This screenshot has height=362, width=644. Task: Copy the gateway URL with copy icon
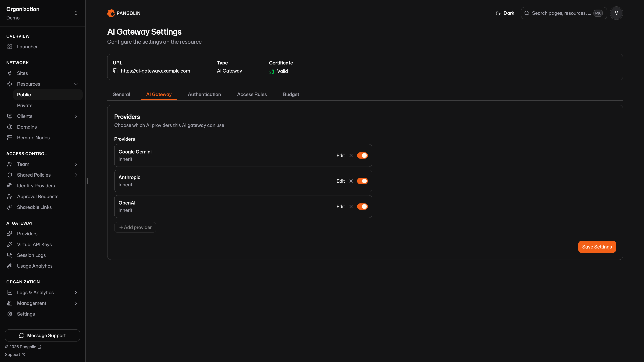point(116,71)
